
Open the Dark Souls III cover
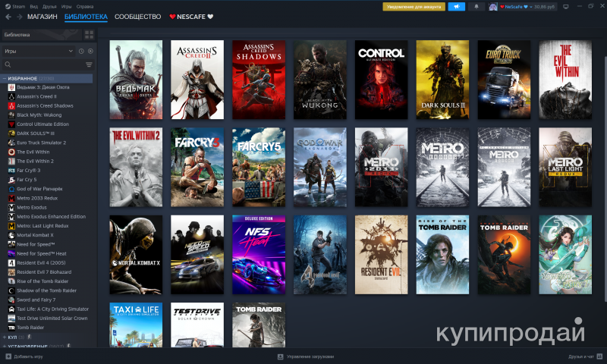[x=442, y=80]
